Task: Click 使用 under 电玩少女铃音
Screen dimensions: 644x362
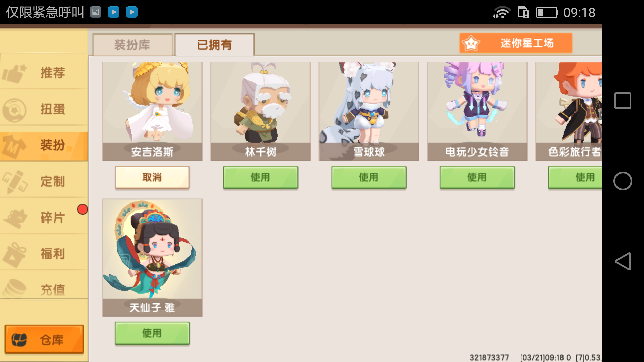Action: (477, 177)
